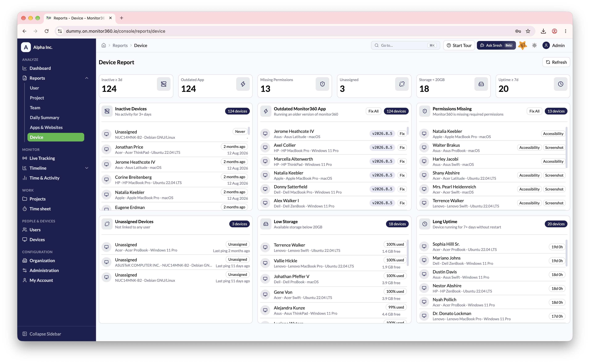Click Reports in the breadcrumb
The image size is (590, 364).
pyautogui.click(x=120, y=45)
